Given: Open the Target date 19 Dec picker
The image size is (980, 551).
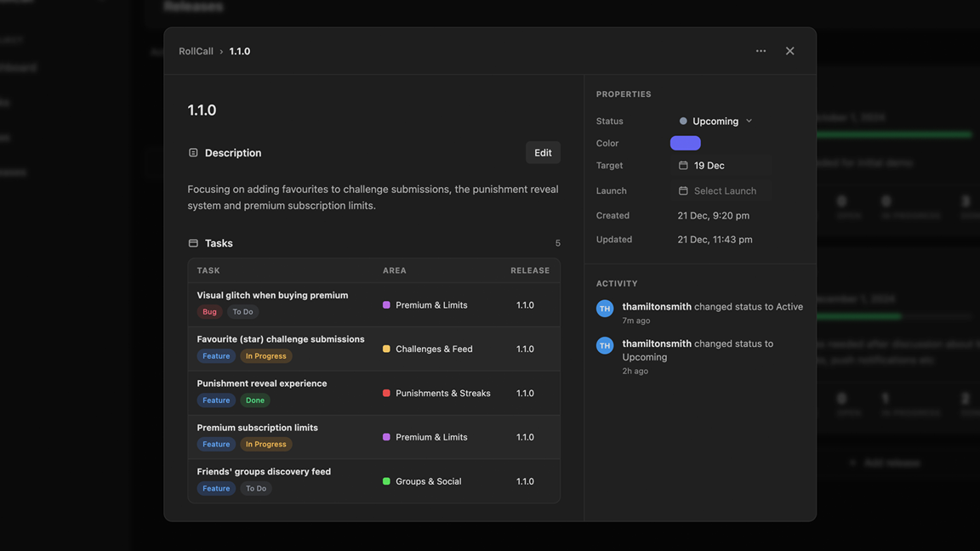Looking at the screenshot, I should 721,166.
